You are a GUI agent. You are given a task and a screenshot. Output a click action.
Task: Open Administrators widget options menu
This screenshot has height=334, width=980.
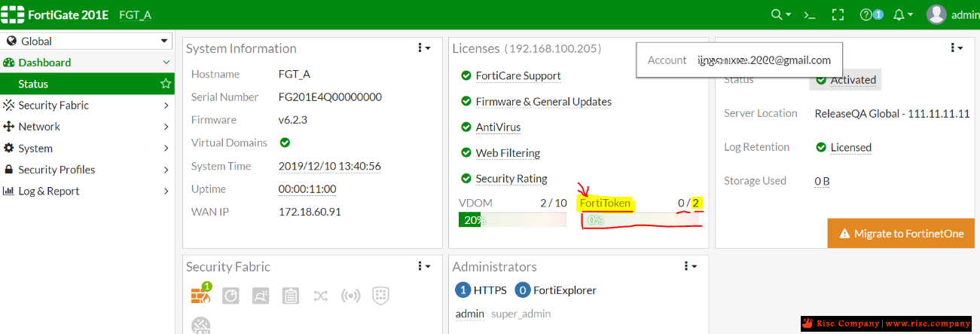(691, 266)
